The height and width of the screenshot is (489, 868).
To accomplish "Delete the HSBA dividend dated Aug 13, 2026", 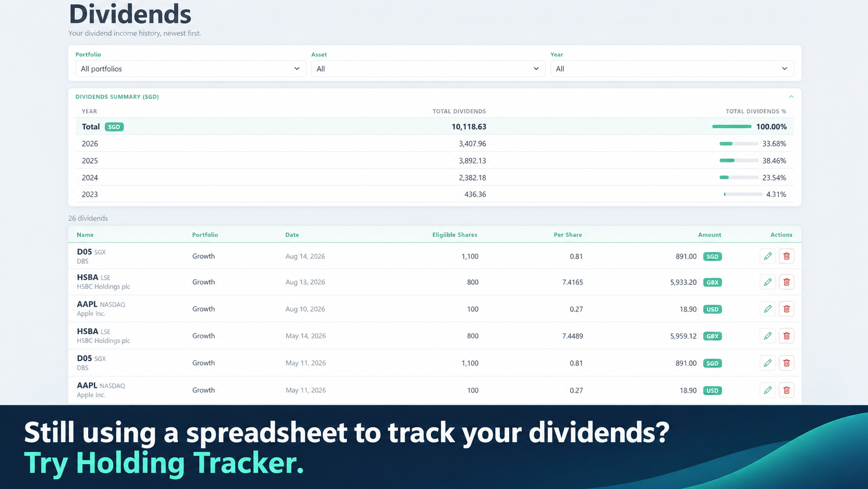I will (786, 282).
